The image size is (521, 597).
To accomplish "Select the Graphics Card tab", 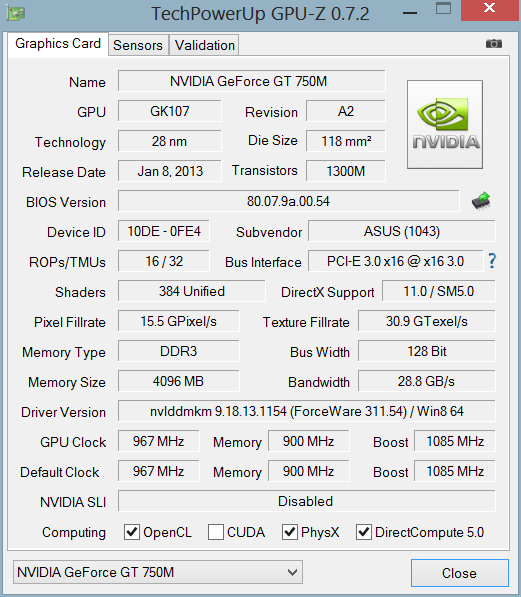I will [x=58, y=44].
